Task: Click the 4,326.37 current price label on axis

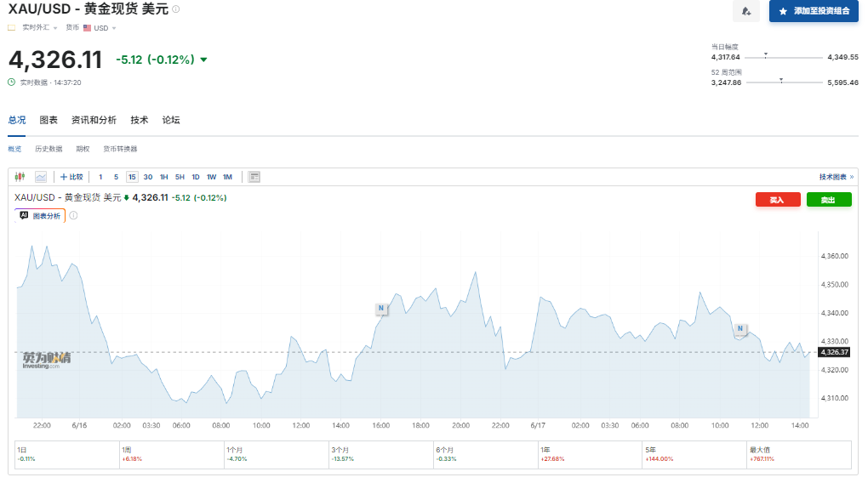Action: [x=834, y=352]
